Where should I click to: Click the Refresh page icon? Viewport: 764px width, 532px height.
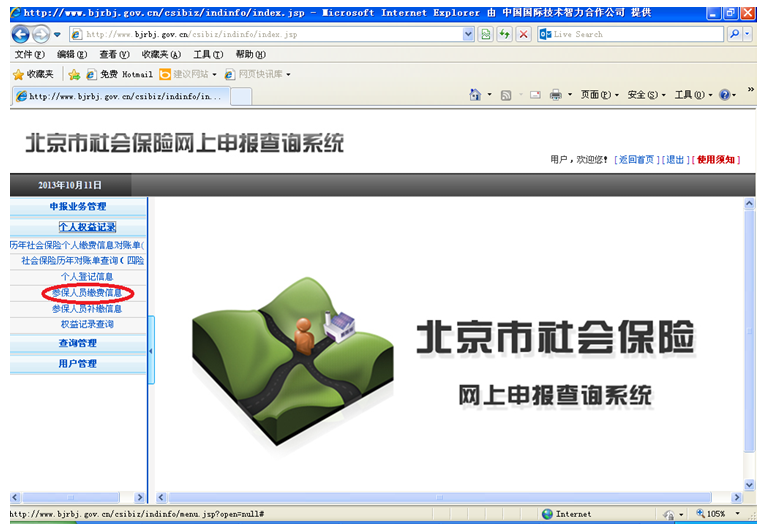485,34
